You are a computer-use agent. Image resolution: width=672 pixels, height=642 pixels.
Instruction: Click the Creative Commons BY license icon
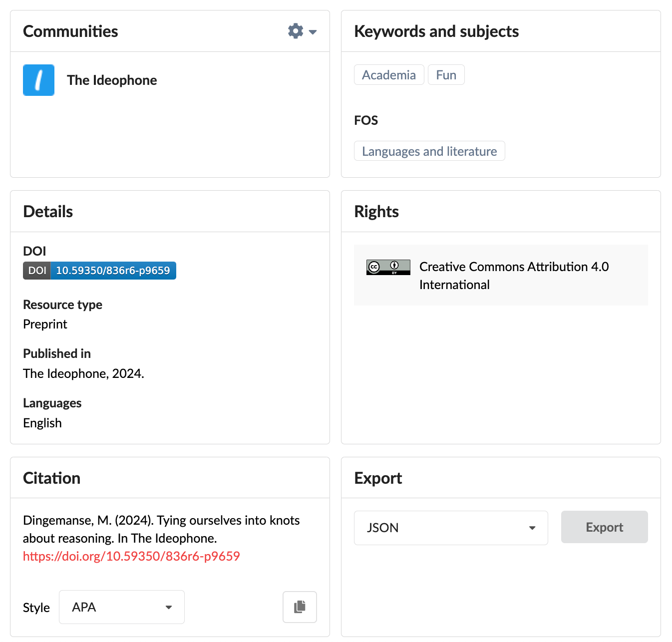pos(388,267)
